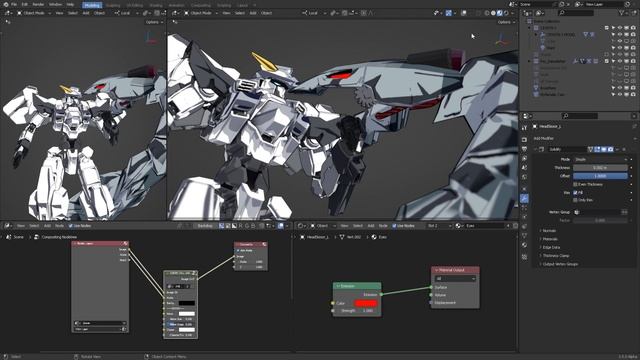Click middle viewport editor type icon
The width and height of the screenshot is (640, 360).
click(176, 13)
